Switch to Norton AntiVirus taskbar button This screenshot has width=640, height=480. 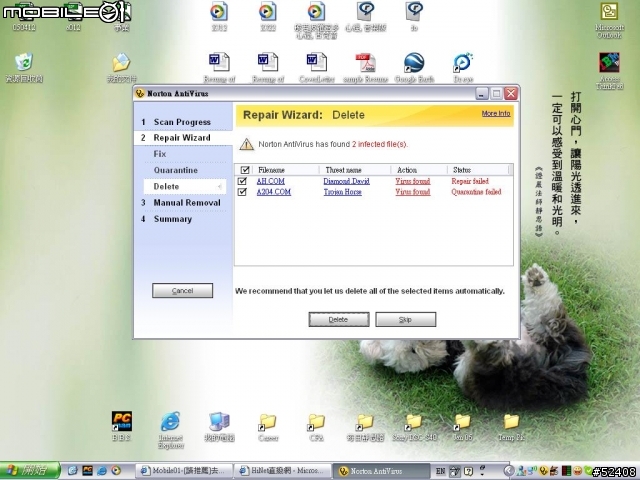pos(381,471)
